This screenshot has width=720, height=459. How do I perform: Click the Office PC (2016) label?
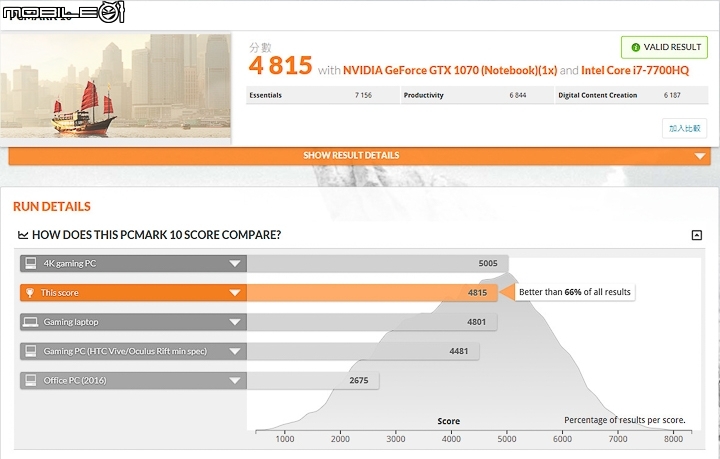(75, 381)
